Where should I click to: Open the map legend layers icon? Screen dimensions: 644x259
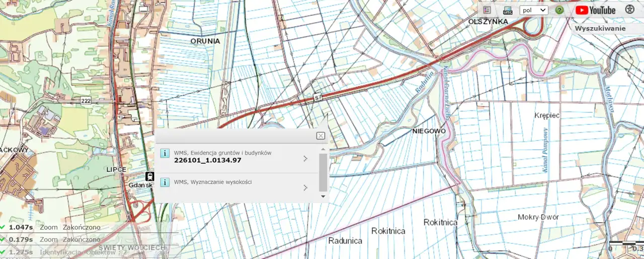[487, 10]
